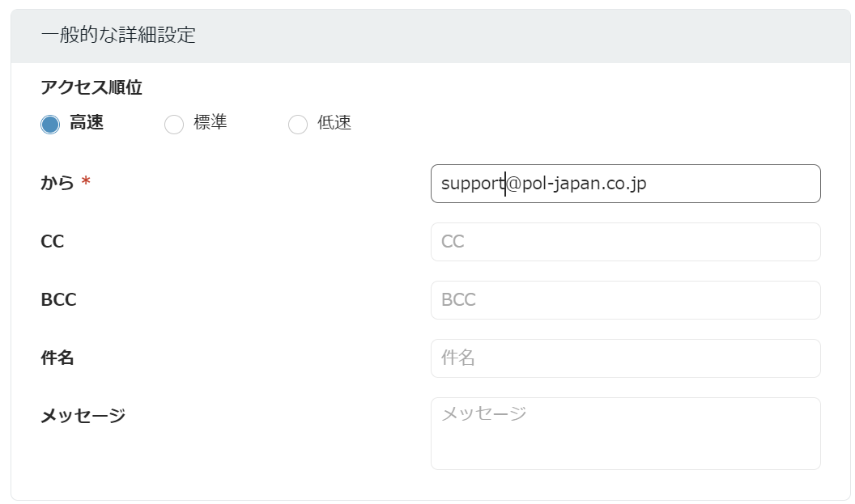Select the 標準 radio button

(x=174, y=125)
